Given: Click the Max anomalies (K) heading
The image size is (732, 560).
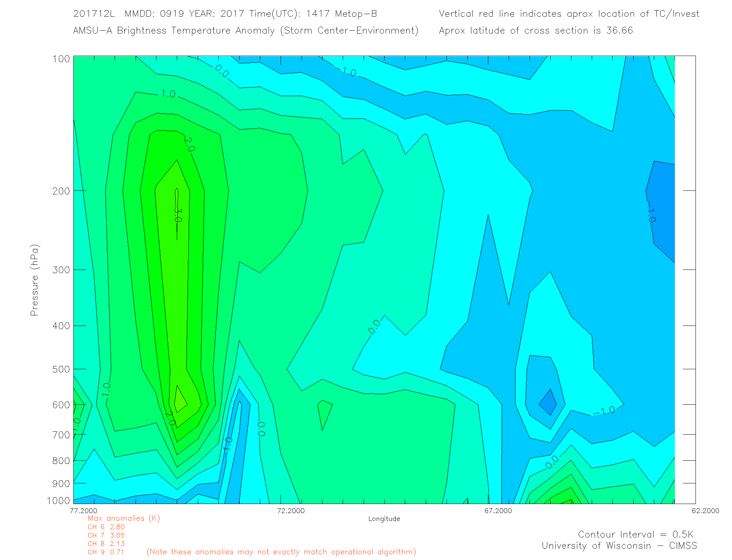Looking at the screenshot, I should pyautogui.click(x=124, y=518).
